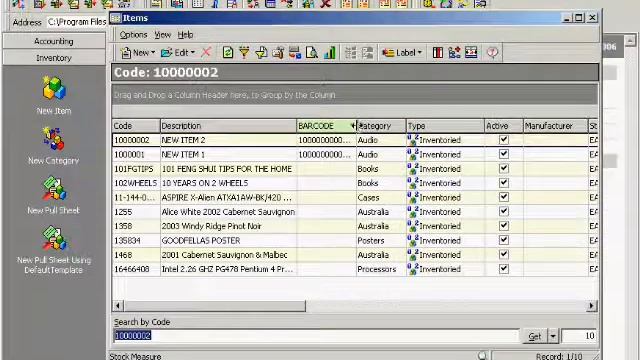Viewport: 640px width, 360px height.
Task: Click the magnifier icon in the status bar
Action: (x=482, y=356)
